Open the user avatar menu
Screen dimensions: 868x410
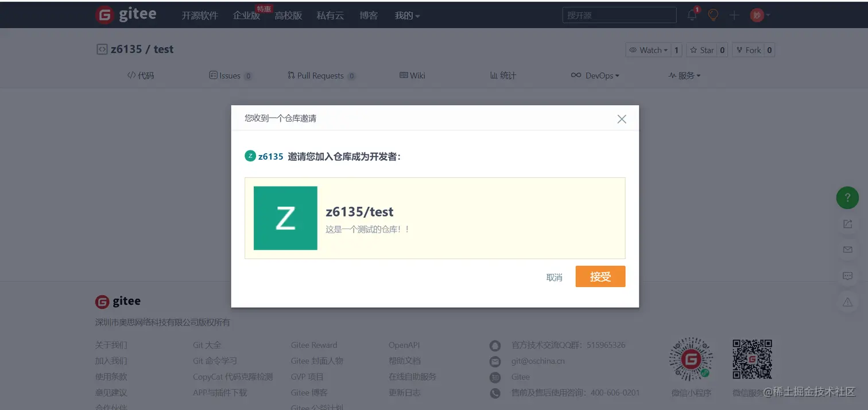tap(759, 16)
